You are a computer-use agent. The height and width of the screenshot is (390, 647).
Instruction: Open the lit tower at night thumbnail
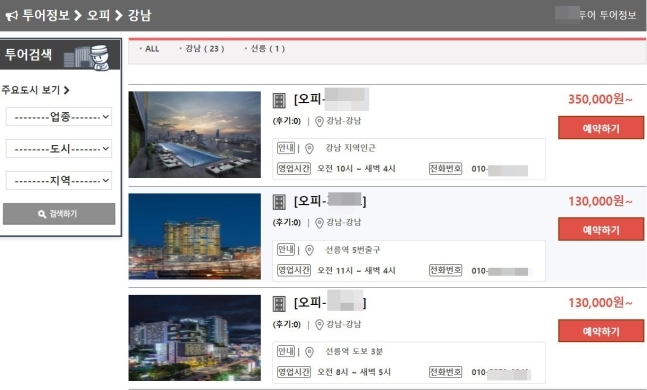pyautogui.click(x=195, y=236)
